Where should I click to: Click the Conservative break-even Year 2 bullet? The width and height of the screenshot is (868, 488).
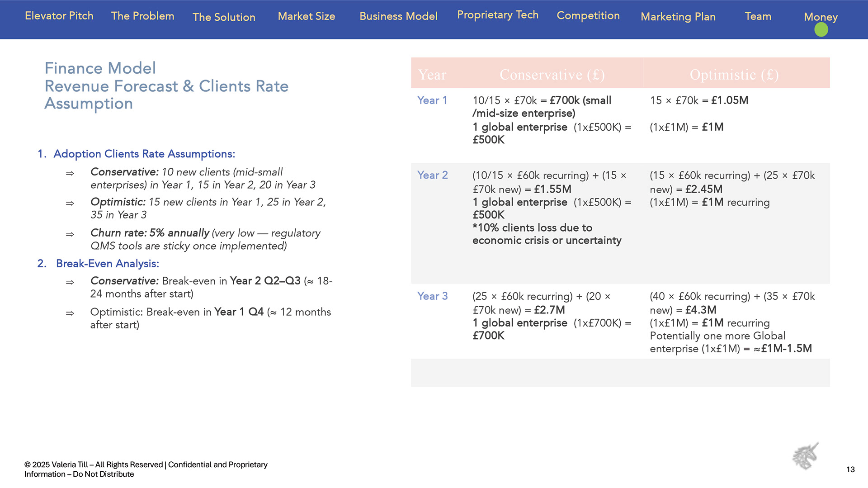(x=211, y=287)
